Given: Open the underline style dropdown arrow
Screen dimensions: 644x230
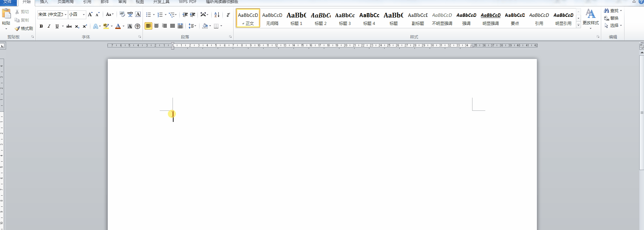Looking at the screenshot, I should (x=63, y=26).
